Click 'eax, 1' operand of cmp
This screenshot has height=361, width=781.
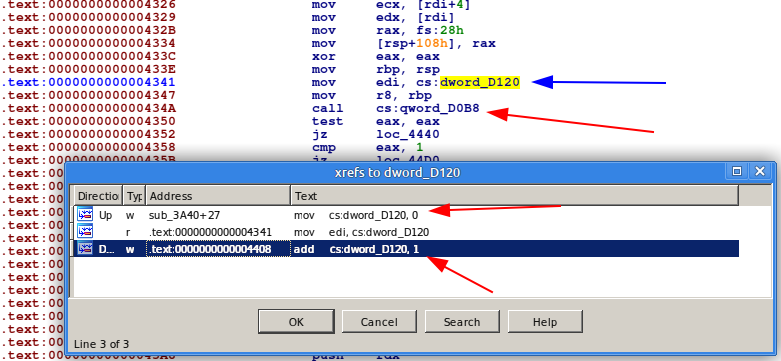pyautogui.click(x=400, y=147)
